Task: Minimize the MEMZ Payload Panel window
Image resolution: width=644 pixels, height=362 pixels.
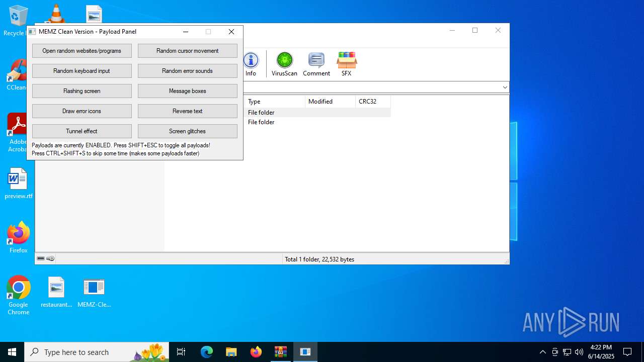Action: (186, 32)
